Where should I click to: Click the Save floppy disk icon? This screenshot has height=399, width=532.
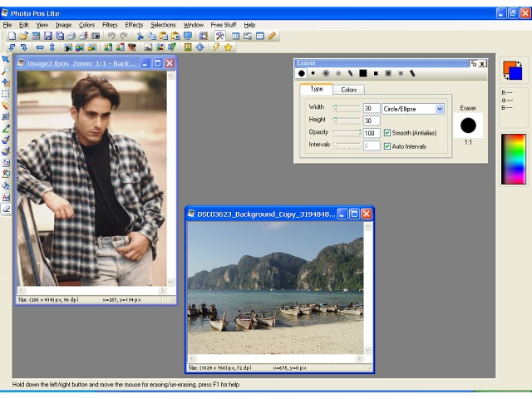pyautogui.click(x=47, y=36)
